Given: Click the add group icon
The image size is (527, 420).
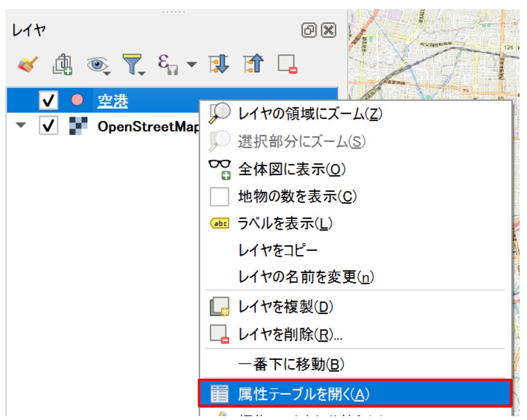Looking at the screenshot, I should tap(63, 64).
